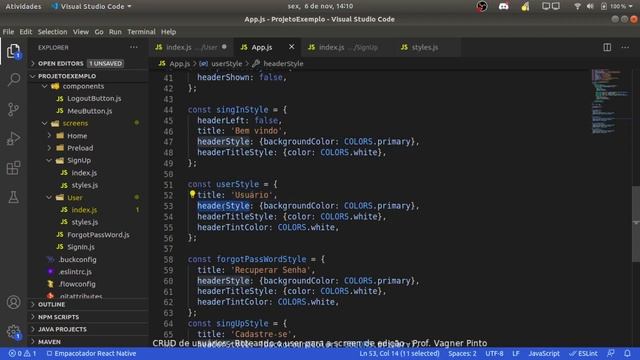The width and height of the screenshot is (640, 360).
Task: Expand the NPM Scripts section
Action: pos(88,317)
